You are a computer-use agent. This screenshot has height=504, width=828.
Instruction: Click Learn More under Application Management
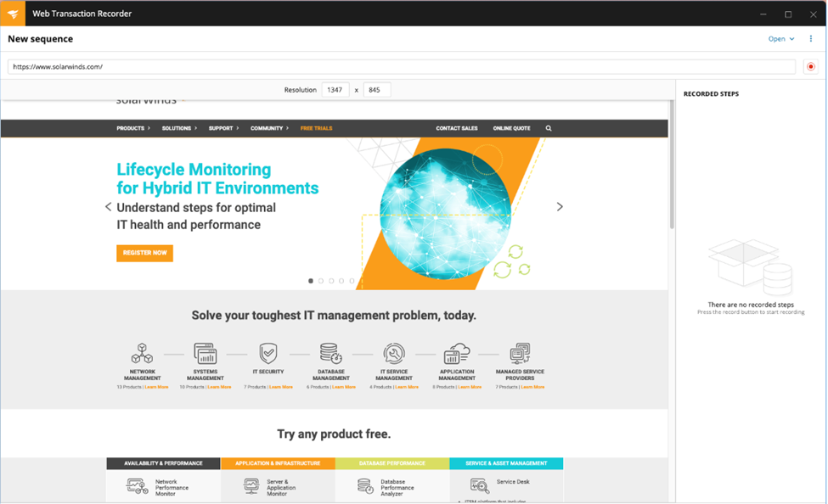pos(470,387)
